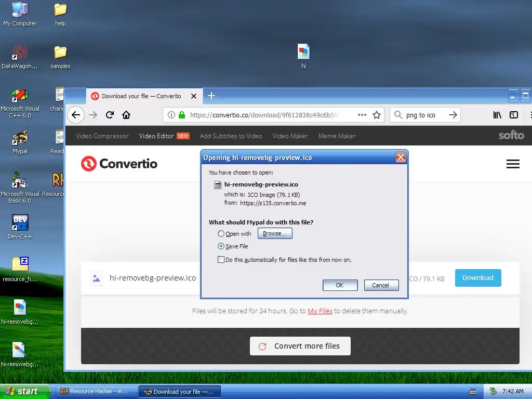Open the Library bookshelf icon
532x399 pixels.
497,115
